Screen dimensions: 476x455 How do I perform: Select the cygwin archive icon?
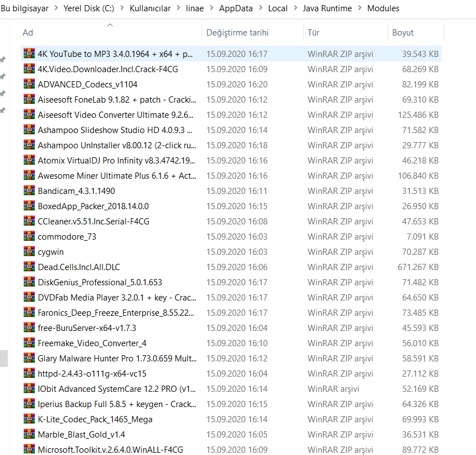29,251
